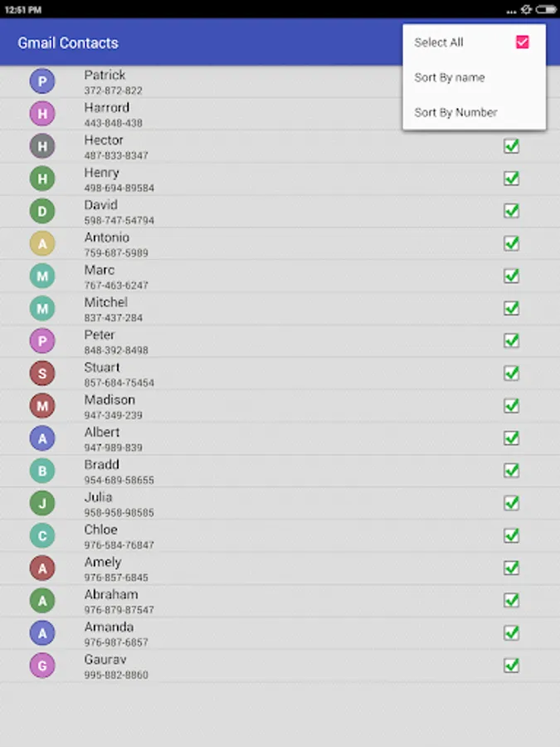This screenshot has height=747, width=560.
Task: Click Hector's gray H avatar icon
Action: click(42, 146)
